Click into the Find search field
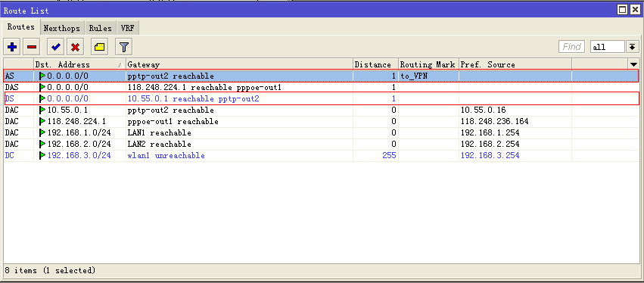644x283 pixels. coord(571,47)
